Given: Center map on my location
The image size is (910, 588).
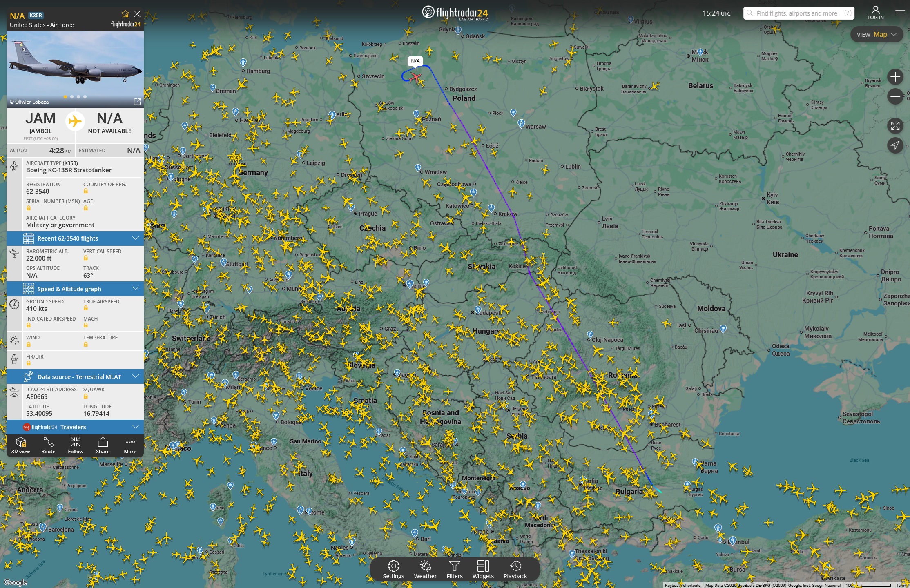Looking at the screenshot, I should click(895, 145).
